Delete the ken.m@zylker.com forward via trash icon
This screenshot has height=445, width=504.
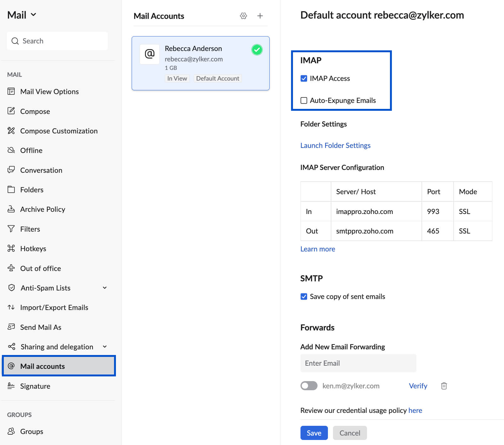pos(444,386)
